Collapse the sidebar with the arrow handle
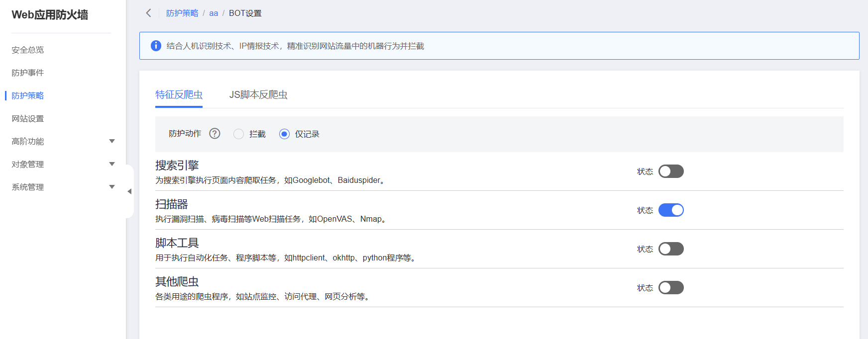The width and height of the screenshot is (868, 339). point(129,191)
